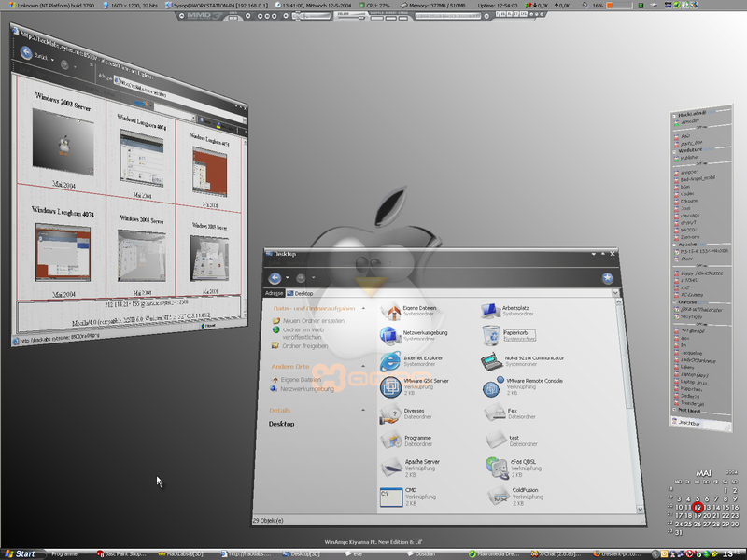The image size is (747, 560).
Task: Collapse the Andere Orte section
Action: pos(361,367)
